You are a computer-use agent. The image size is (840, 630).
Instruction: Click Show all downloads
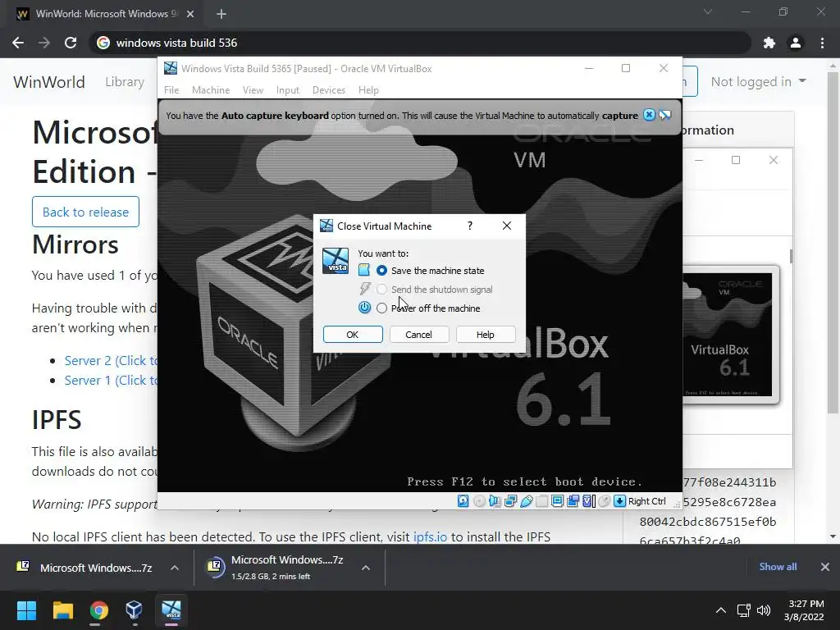(778, 567)
